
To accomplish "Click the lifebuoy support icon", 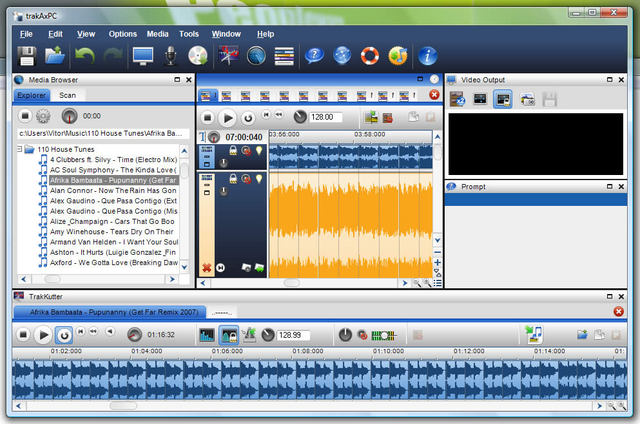I will 371,56.
